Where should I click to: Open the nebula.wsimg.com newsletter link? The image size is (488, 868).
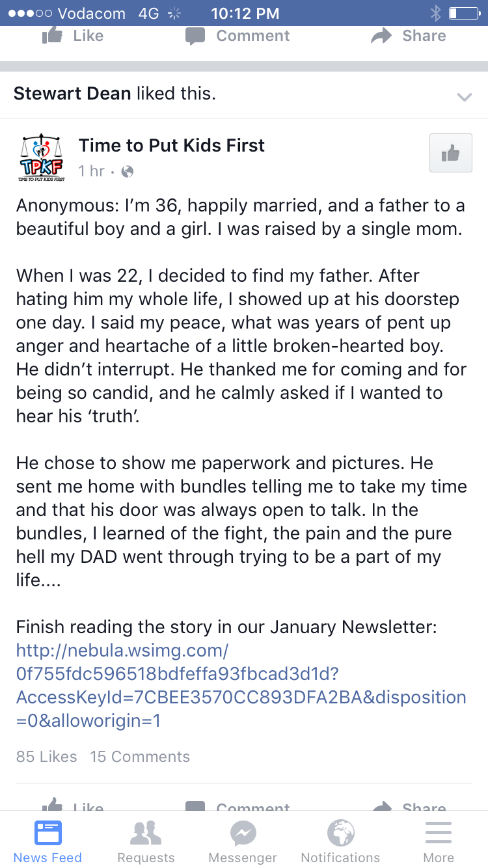[241, 685]
